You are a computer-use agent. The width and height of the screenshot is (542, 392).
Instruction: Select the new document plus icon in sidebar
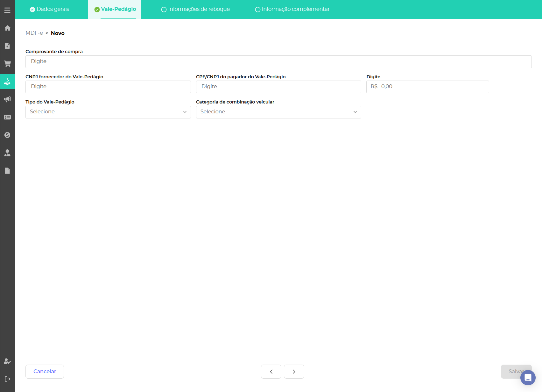click(7, 46)
